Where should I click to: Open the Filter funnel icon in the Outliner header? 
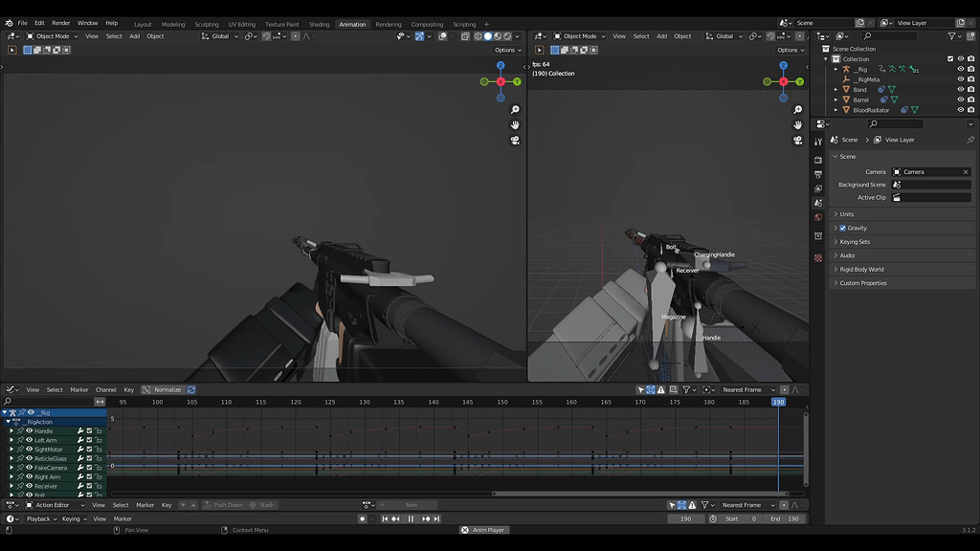(953, 35)
